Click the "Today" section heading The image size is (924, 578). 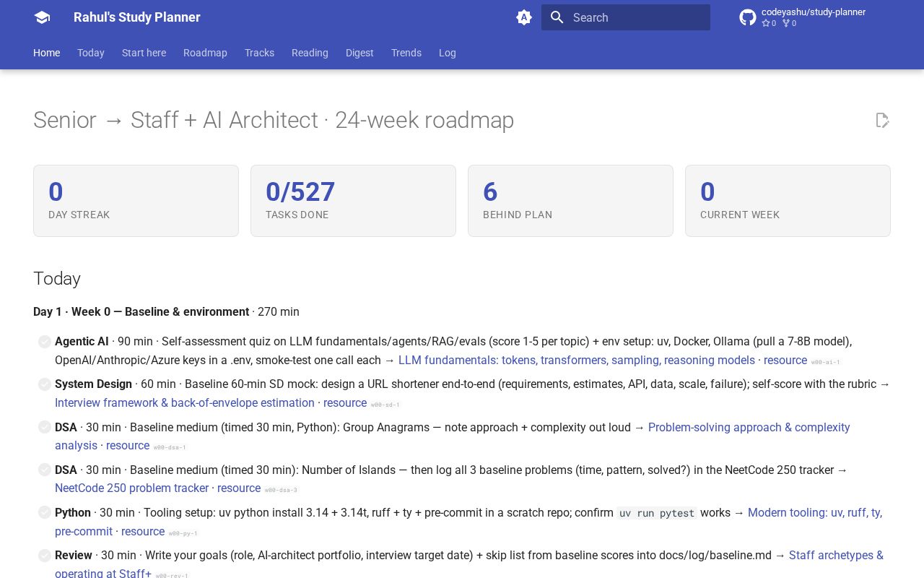tap(57, 279)
